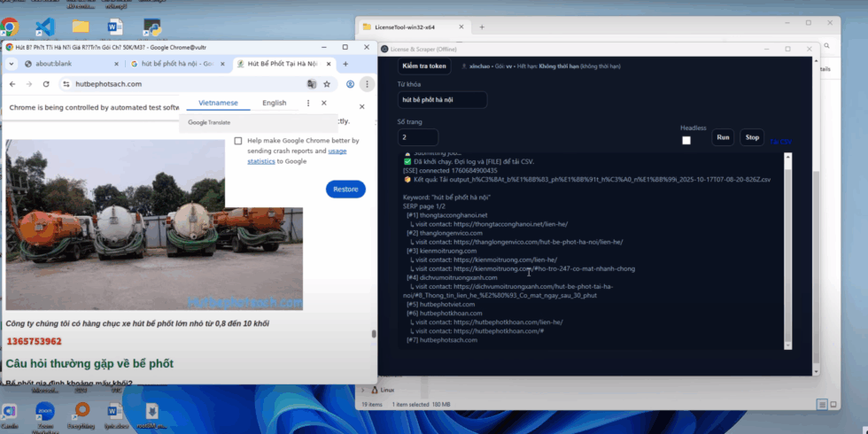This screenshot has height=434, width=868.
Task: Click the blue Restore button
Action: pos(345,190)
